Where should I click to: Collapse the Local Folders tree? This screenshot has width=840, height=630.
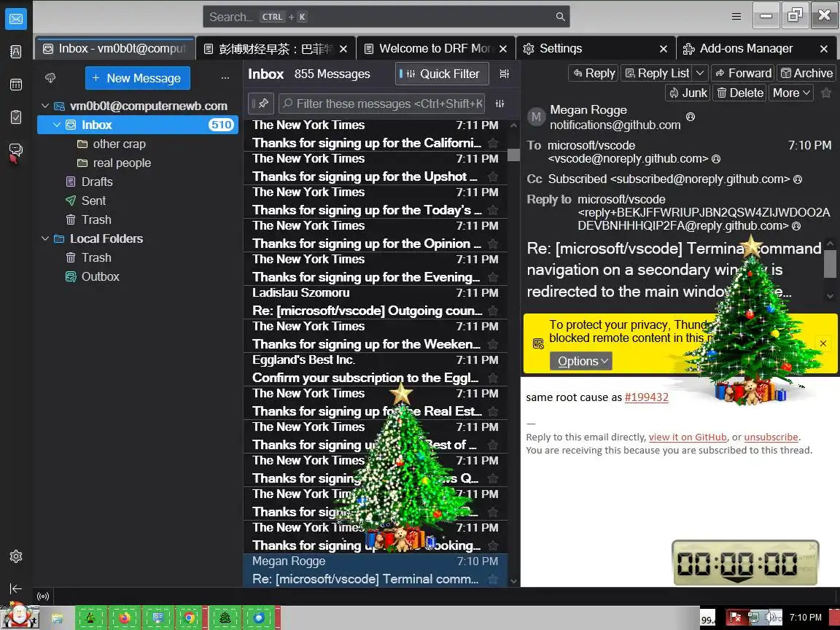(45, 239)
